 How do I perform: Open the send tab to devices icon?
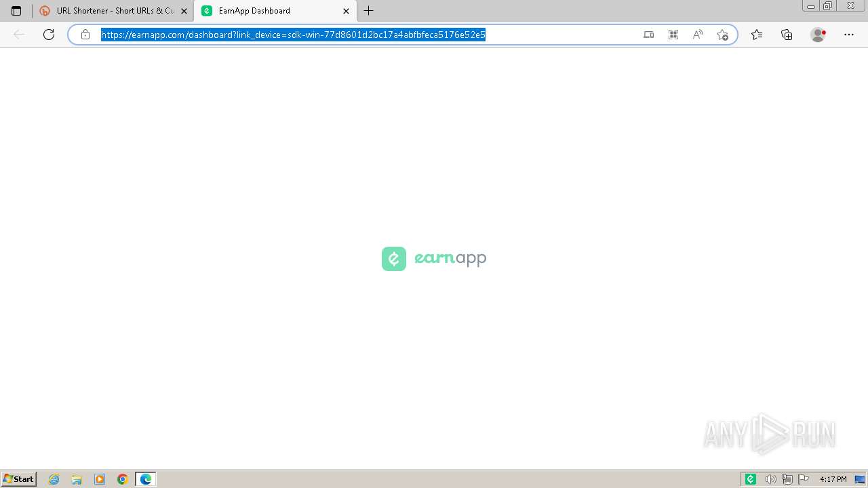[x=648, y=35]
